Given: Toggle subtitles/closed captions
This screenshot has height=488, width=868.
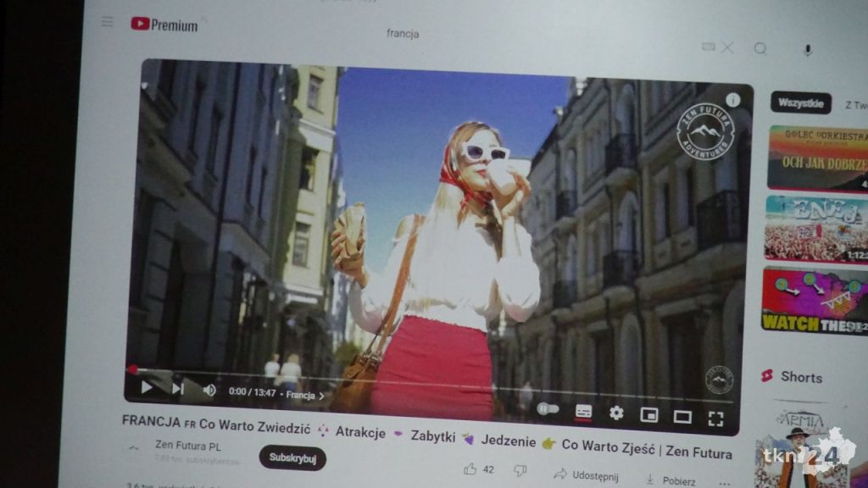Looking at the screenshot, I should pos(583,412).
